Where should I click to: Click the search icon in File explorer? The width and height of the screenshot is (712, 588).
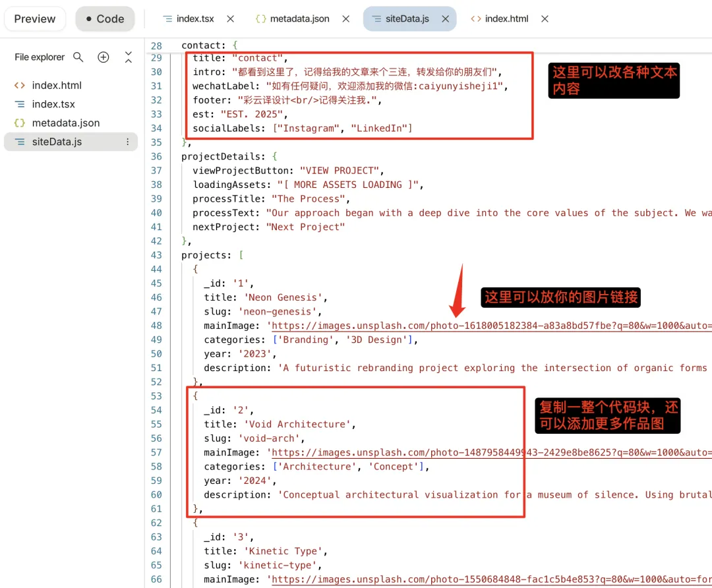[x=78, y=57]
